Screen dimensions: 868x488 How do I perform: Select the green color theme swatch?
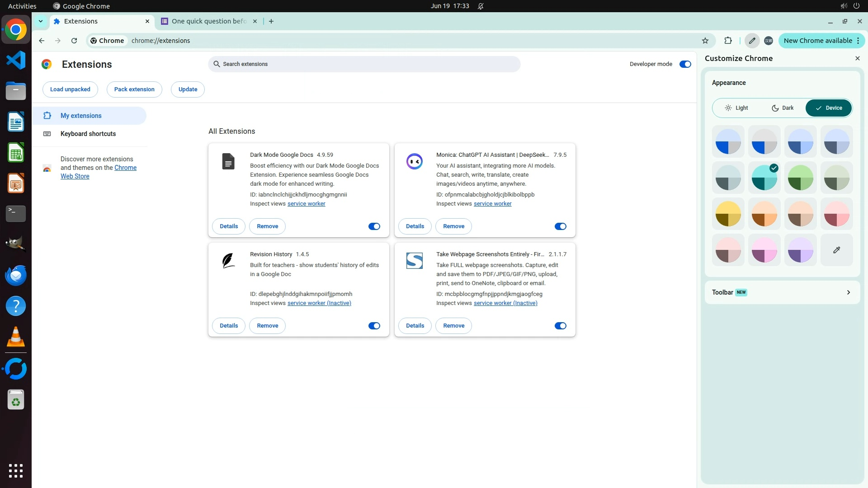(x=800, y=178)
